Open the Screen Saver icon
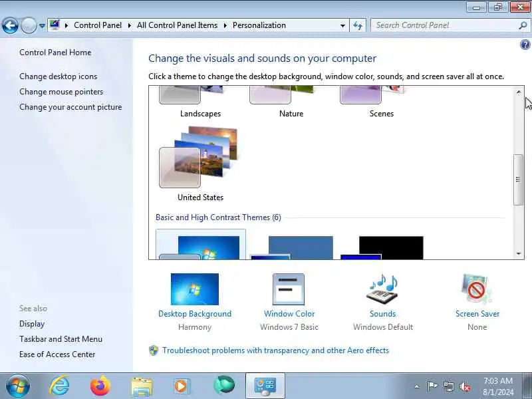 476,289
